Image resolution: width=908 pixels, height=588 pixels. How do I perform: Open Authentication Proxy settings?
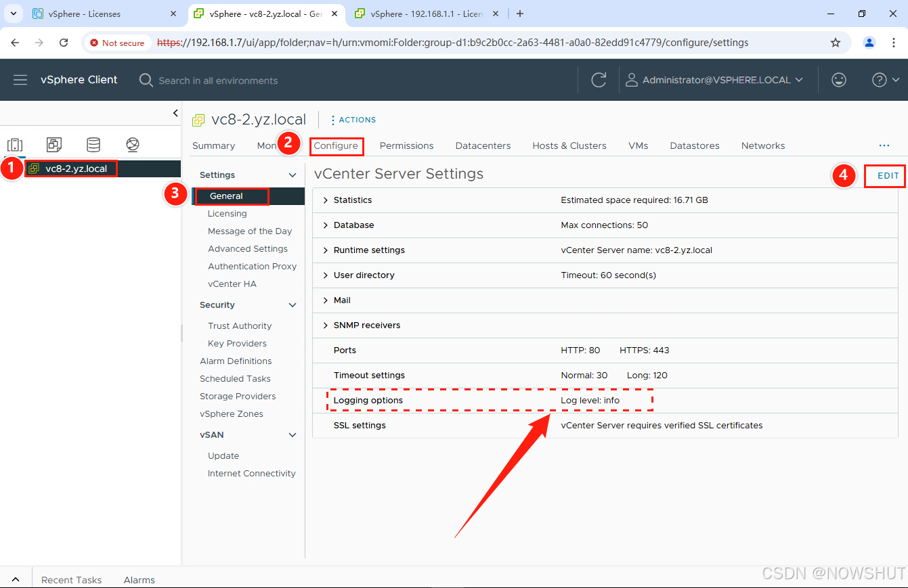(x=252, y=266)
